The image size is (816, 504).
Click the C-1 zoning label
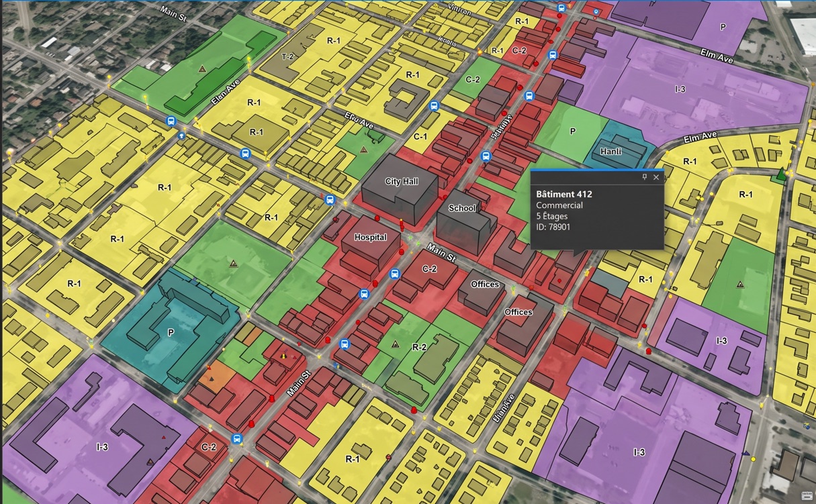(420, 137)
